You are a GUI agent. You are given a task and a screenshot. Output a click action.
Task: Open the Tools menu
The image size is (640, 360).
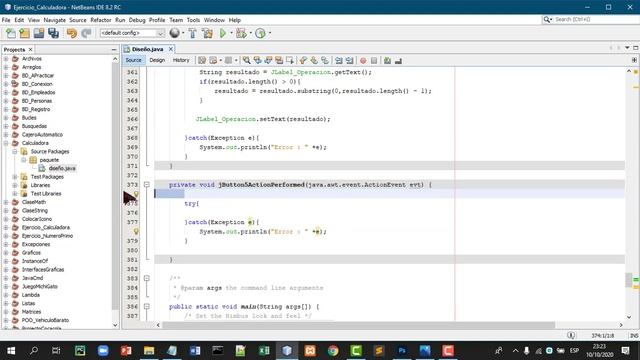pyautogui.click(x=193, y=20)
